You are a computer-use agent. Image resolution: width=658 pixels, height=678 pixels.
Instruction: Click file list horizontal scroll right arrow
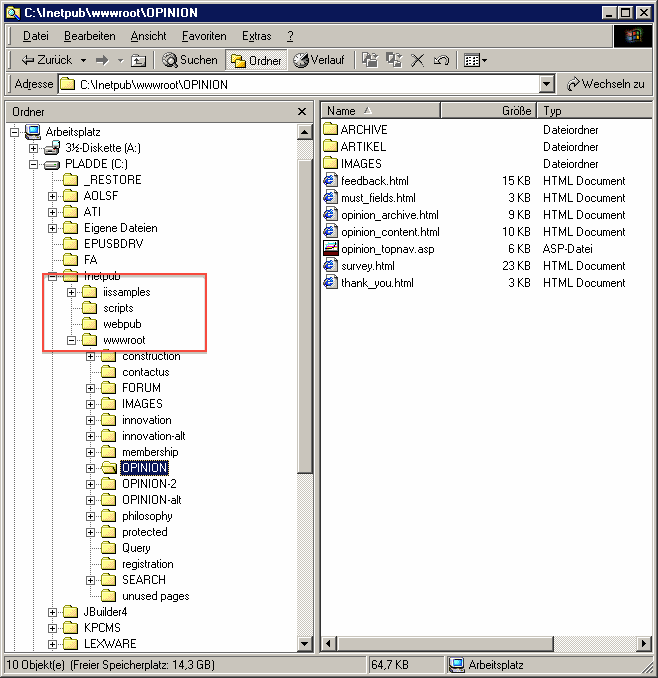click(x=644, y=643)
